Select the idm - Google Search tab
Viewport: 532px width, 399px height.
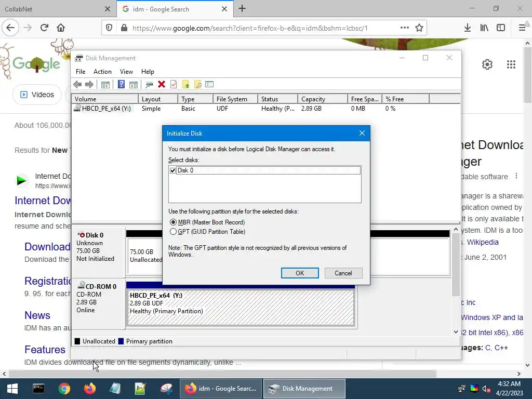coord(169,9)
